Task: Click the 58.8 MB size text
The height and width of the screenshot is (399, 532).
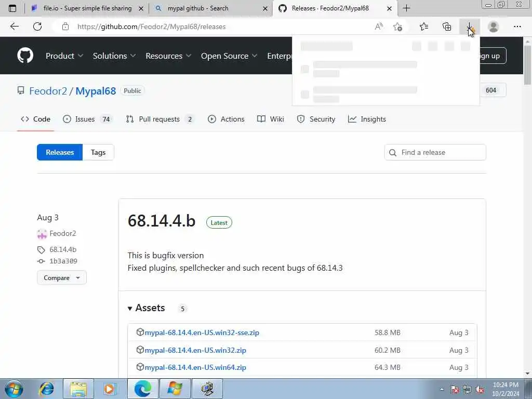Action: point(388,332)
